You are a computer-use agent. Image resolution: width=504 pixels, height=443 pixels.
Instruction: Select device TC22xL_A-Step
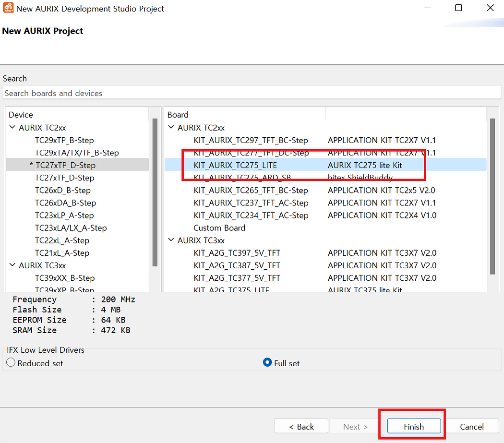(62, 240)
